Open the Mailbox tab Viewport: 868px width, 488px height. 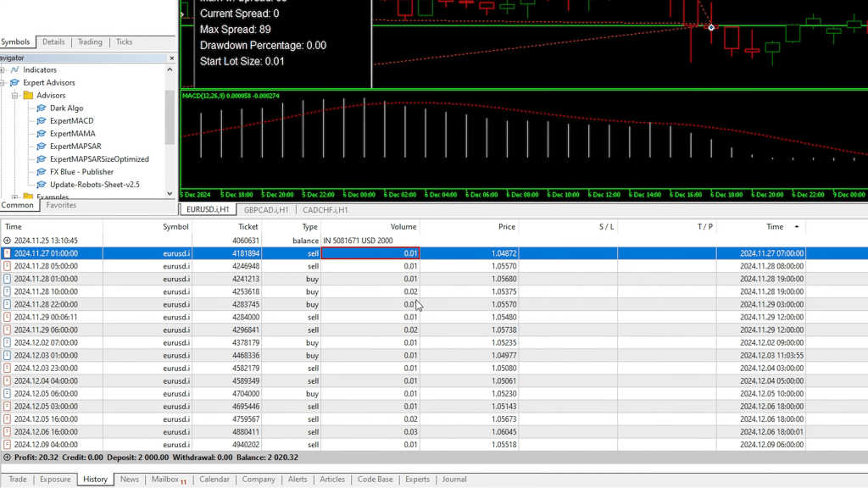(165, 480)
